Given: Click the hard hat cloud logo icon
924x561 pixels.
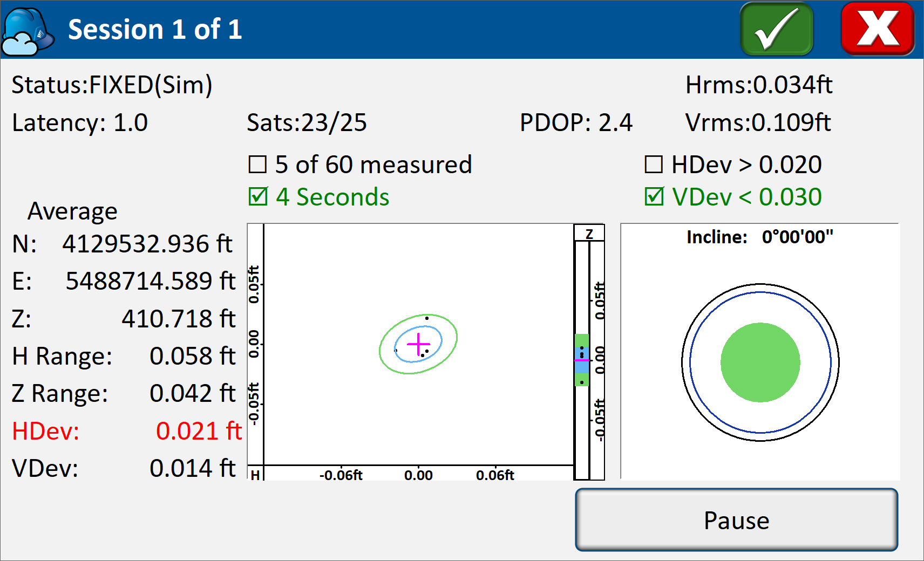Looking at the screenshot, I should click(27, 31).
